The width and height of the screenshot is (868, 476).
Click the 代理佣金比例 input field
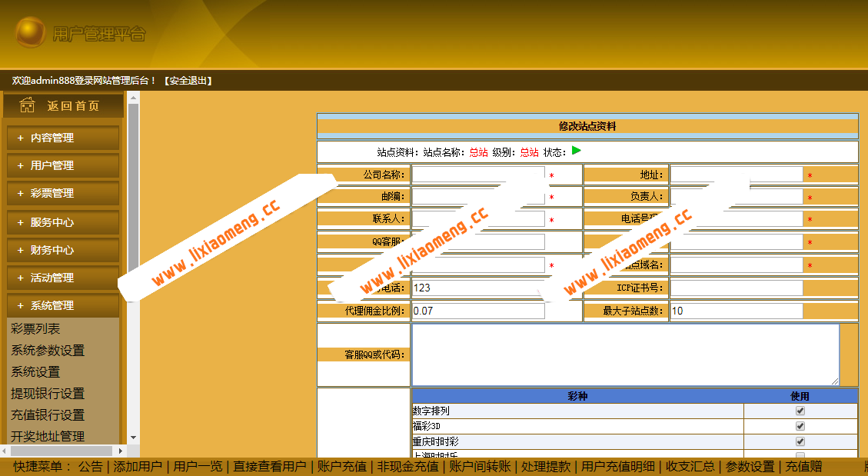tap(478, 311)
